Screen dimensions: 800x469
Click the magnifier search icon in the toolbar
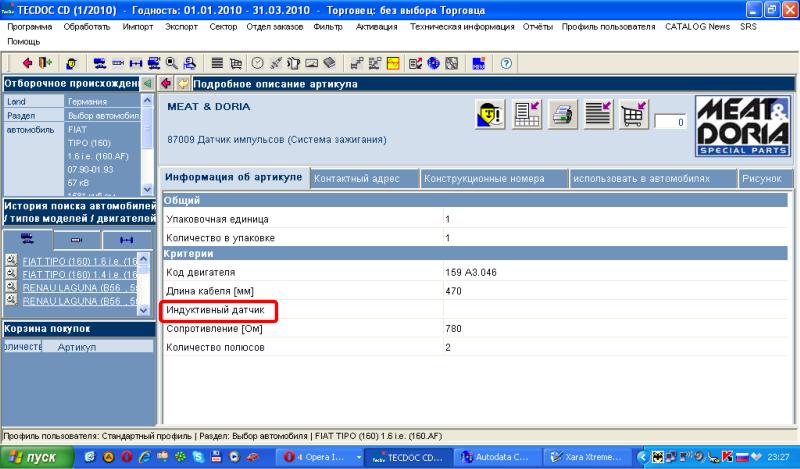[x=172, y=62]
